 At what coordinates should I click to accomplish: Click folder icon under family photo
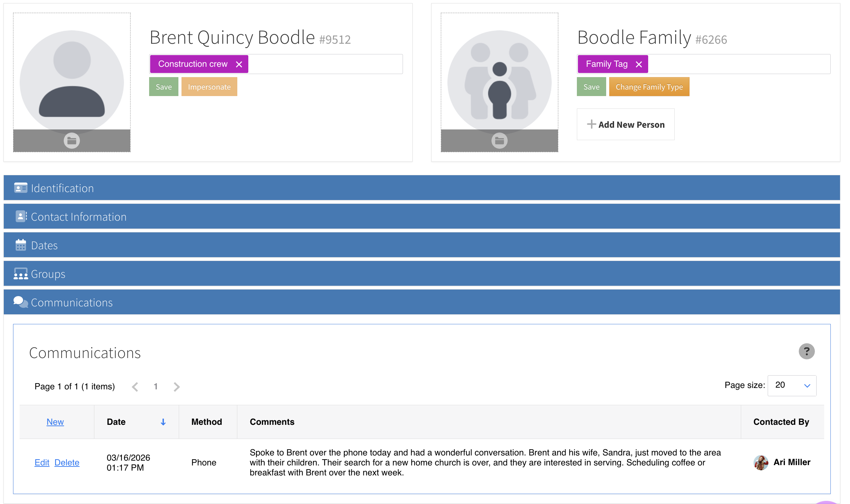click(x=499, y=141)
